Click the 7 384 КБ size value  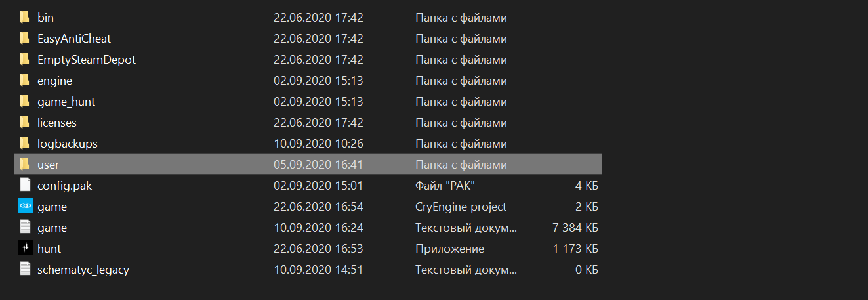pyautogui.click(x=575, y=228)
